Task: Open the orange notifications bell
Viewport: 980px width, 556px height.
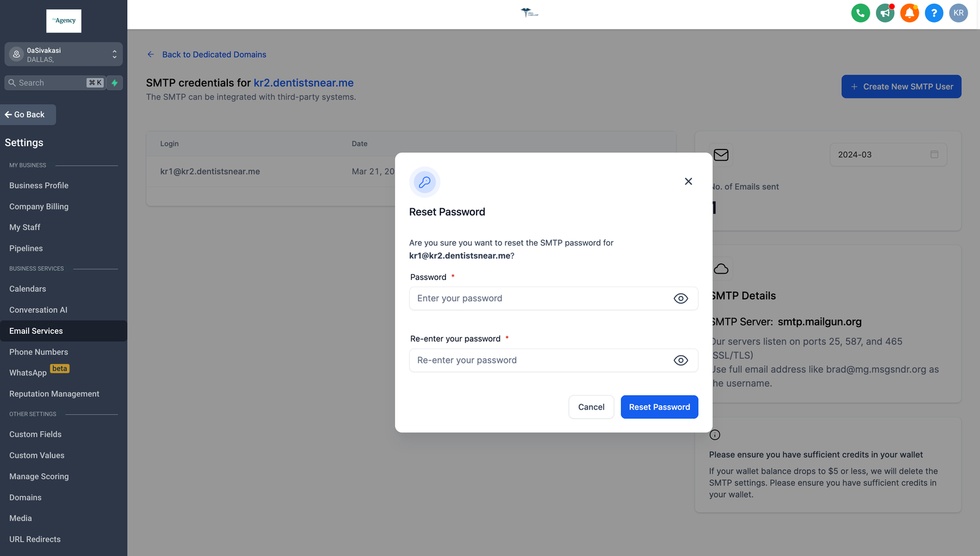Action: point(910,13)
